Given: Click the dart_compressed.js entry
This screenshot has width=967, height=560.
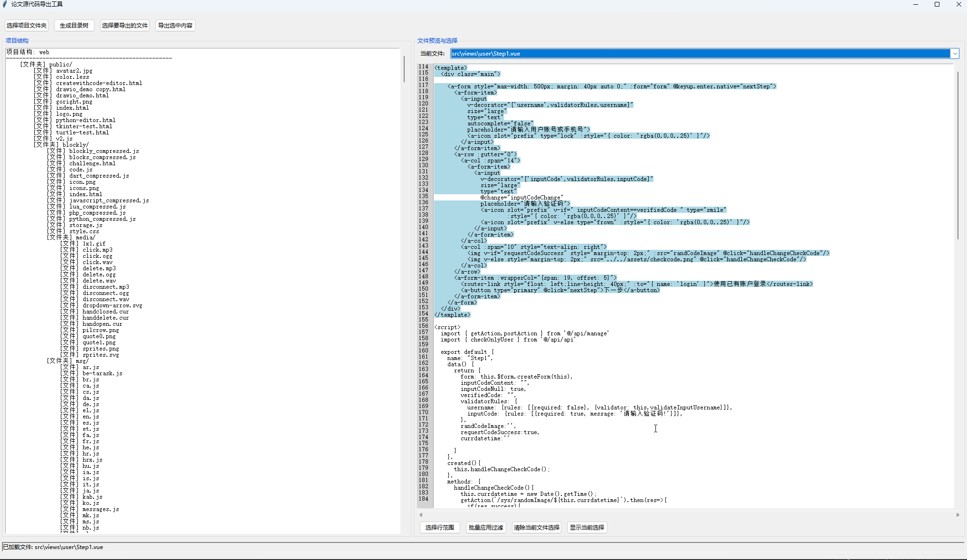Looking at the screenshot, I should [x=88, y=176].
